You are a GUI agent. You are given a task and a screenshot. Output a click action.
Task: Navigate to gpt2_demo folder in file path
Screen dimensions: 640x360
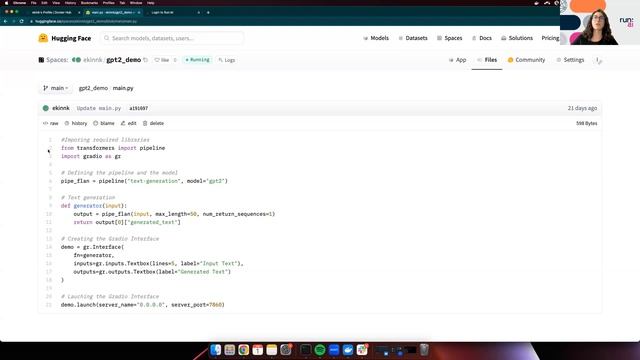pyautogui.click(x=93, y=88)
